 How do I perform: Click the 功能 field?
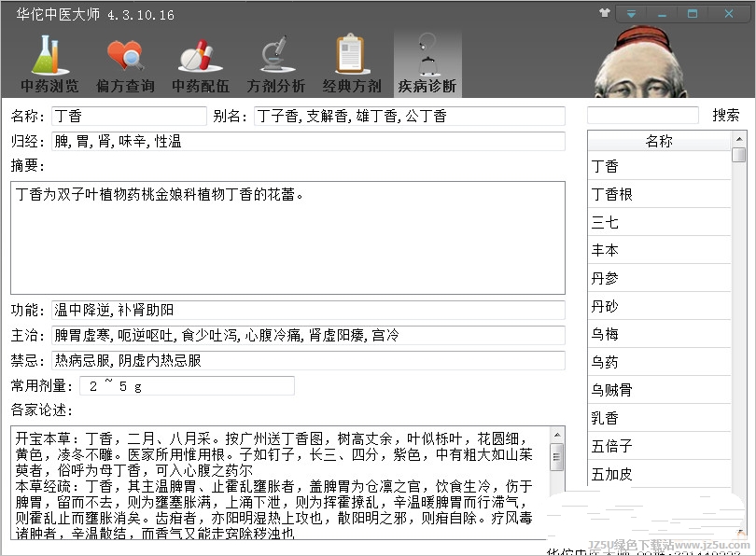(308, 310)
